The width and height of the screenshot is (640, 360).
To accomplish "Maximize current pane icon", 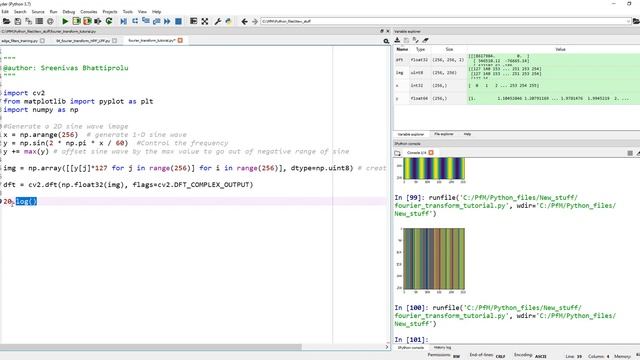I will [193, 21].
